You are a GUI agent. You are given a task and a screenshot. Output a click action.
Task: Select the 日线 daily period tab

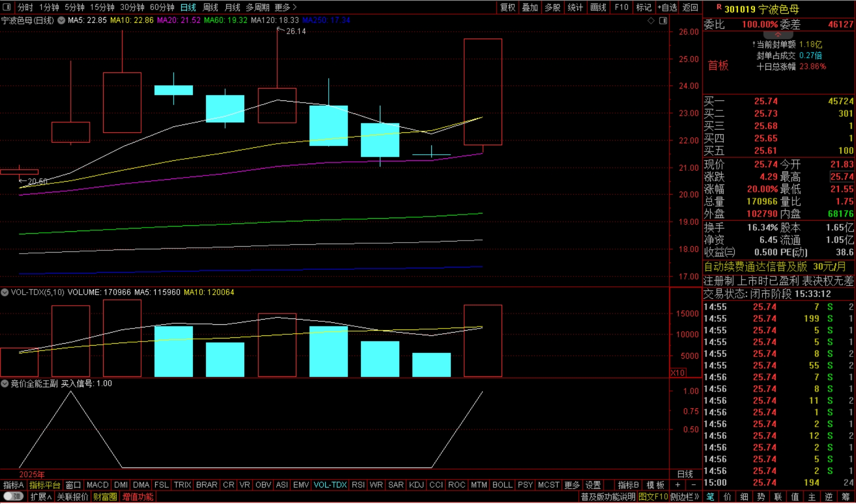coord(188,7)
